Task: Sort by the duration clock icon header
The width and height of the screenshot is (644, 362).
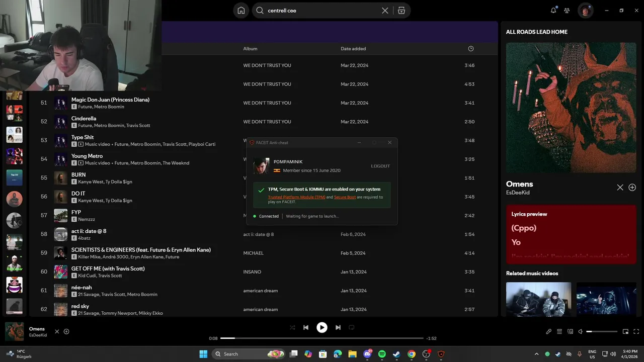Action: pyautogui.click(x=471, y=49)
